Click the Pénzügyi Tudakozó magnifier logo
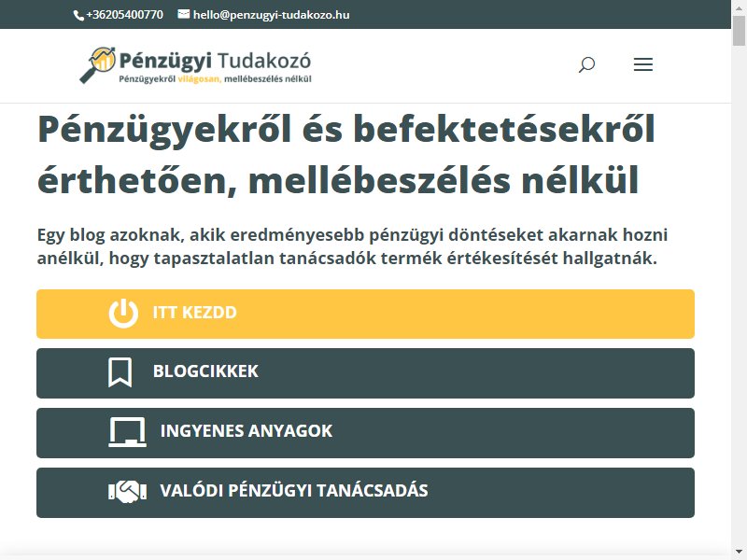Viewport: 747px width, 560px height. 97,64
